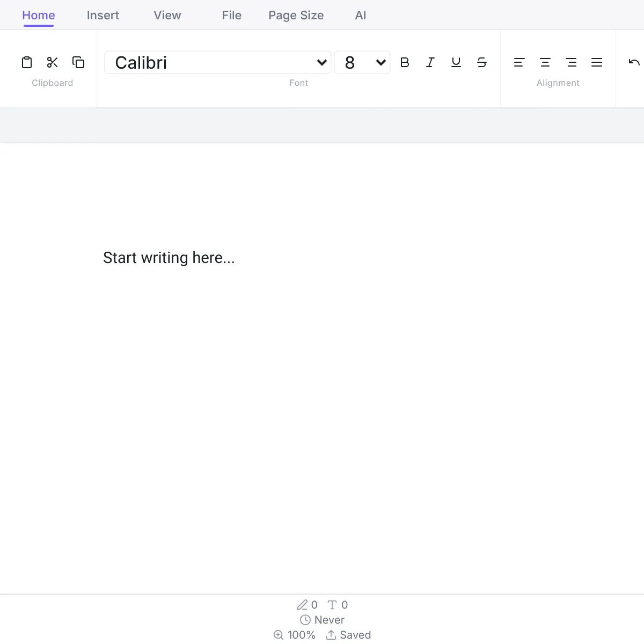
Task: Click the upload Saved status icon
Action: tap(331, 635)
